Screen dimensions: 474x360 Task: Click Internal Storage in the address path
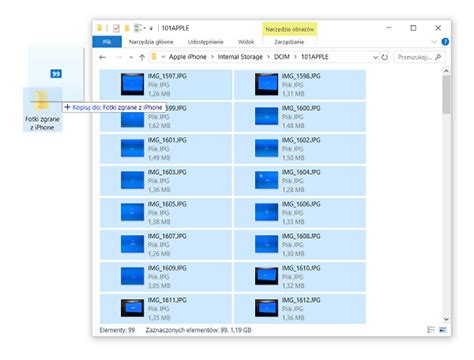pyautogui.click(x=240, y=57)
